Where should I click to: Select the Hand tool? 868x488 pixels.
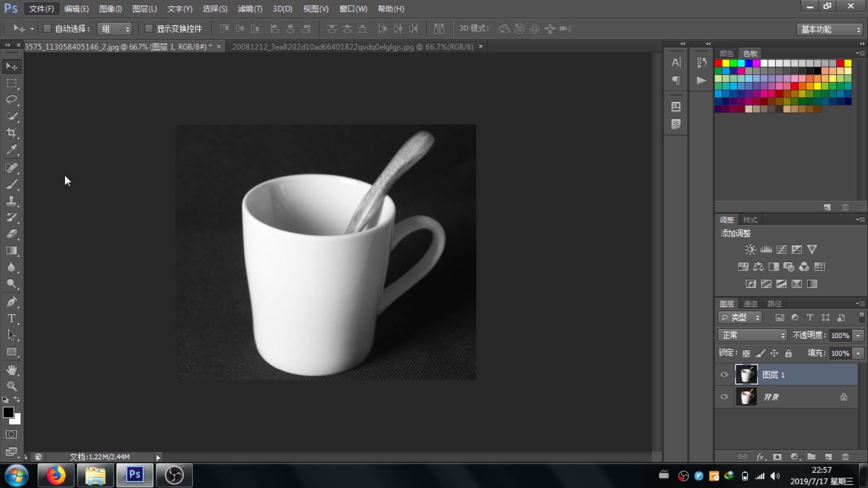12,370
